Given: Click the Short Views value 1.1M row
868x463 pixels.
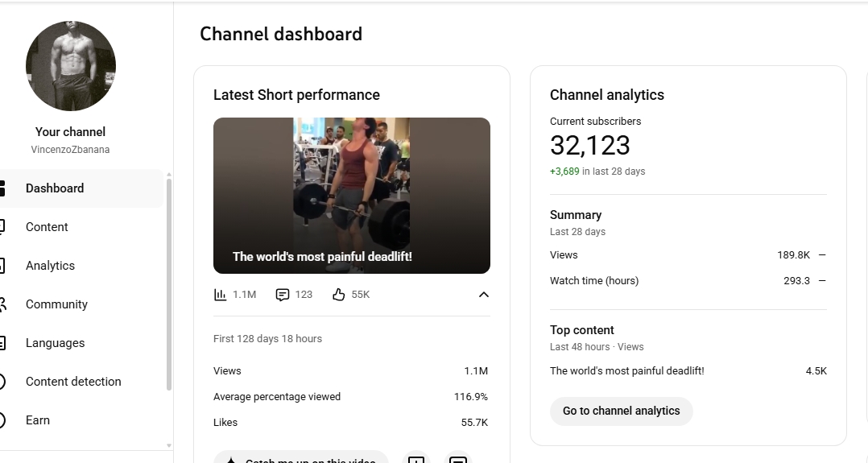Looking at the screenshot, I should click(350, 371).
